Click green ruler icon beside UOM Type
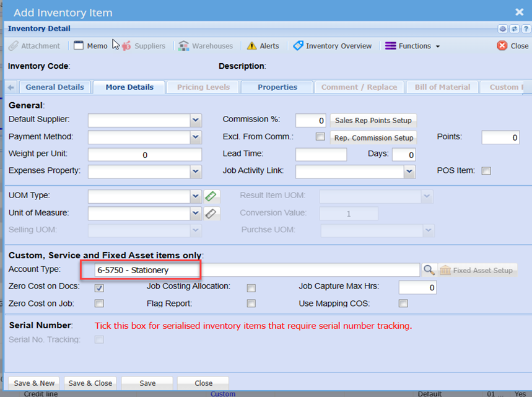532x397 pixels. (212, 196)
